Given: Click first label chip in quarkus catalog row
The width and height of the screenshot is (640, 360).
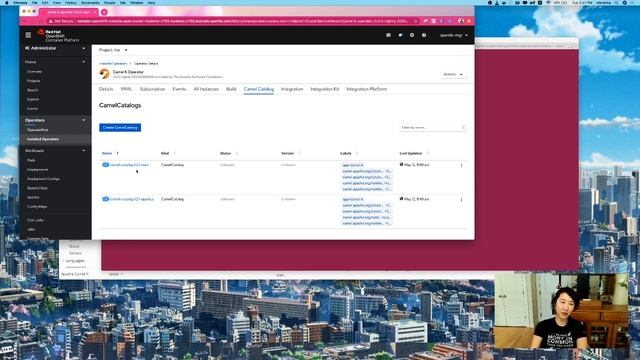Looking at the screenshot, I should pos(353,200).
